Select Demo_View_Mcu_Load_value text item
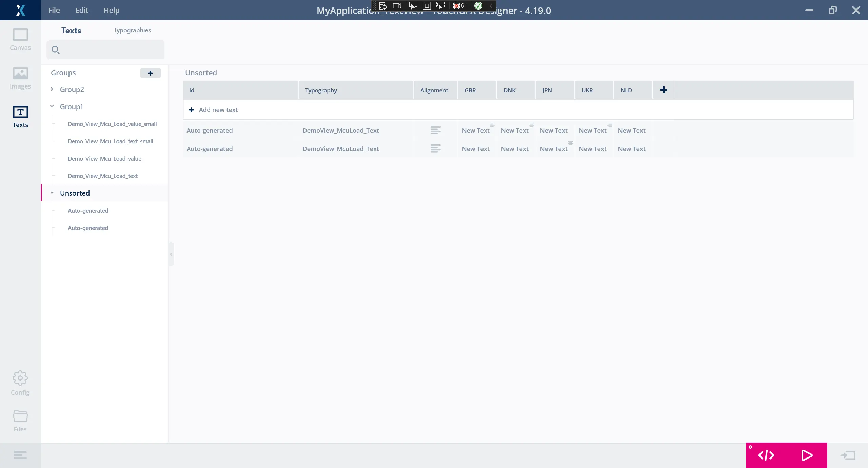 pos(104,159)
